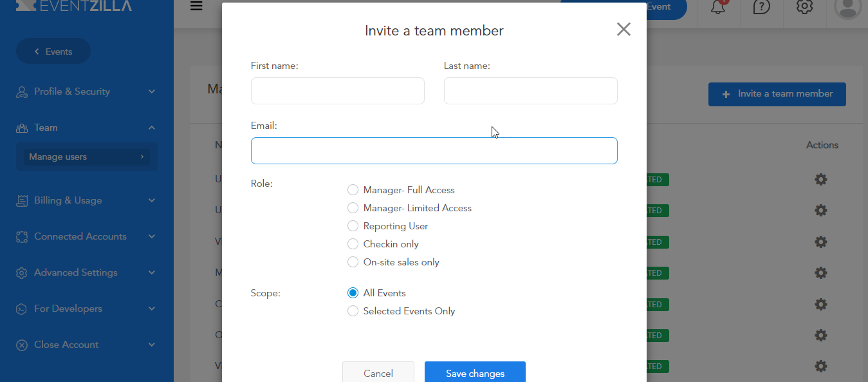Open the help question mark icon
Viewport: 868px width, 382px height.
pos(761,7)
